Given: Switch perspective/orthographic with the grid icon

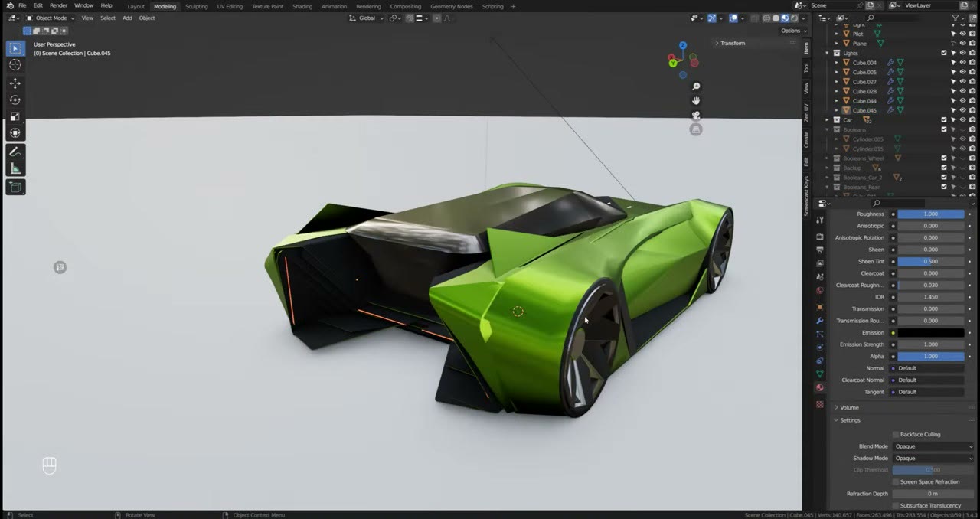Looking at the screenshot, I should click(696, 129).
